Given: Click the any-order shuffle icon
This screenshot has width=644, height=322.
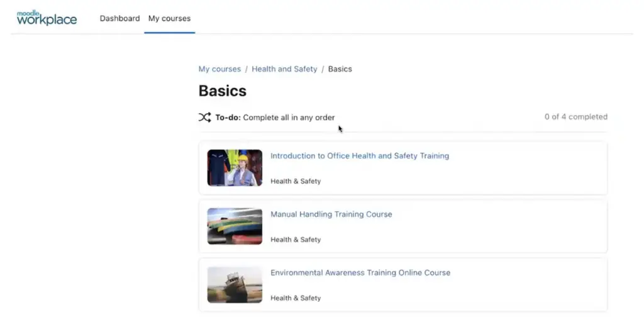Looking at the screenshot, I should 204,118.
